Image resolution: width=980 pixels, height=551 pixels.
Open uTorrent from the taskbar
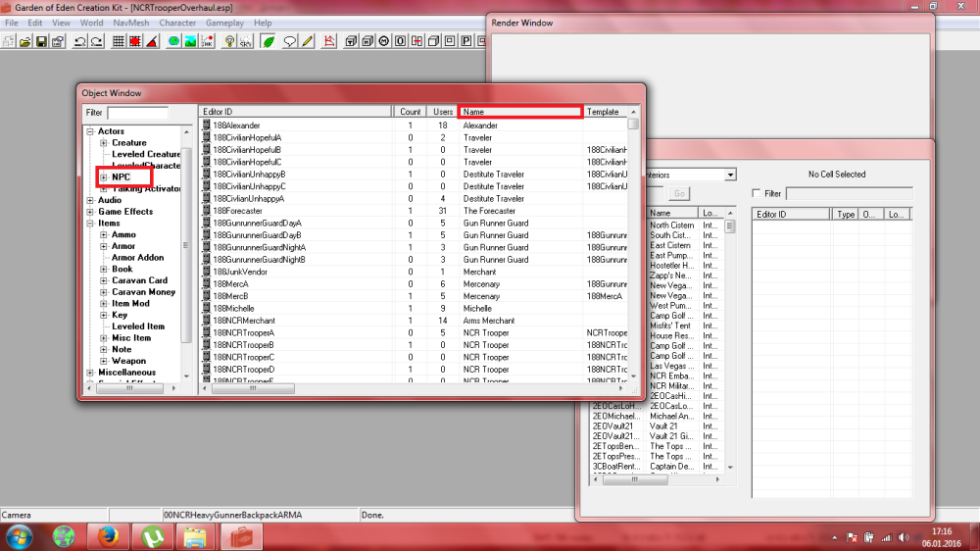click(153, 536)
